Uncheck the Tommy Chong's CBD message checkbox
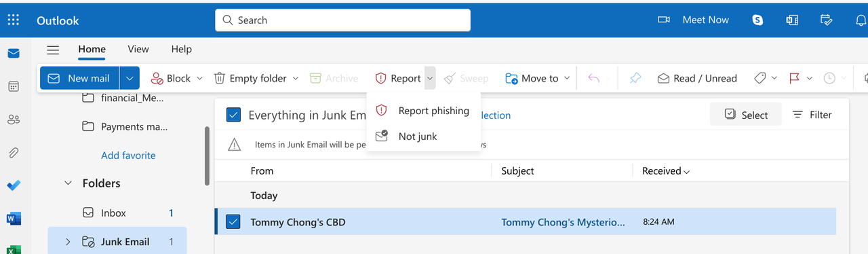Screen dimensions: 868x254 pos(233,221)
